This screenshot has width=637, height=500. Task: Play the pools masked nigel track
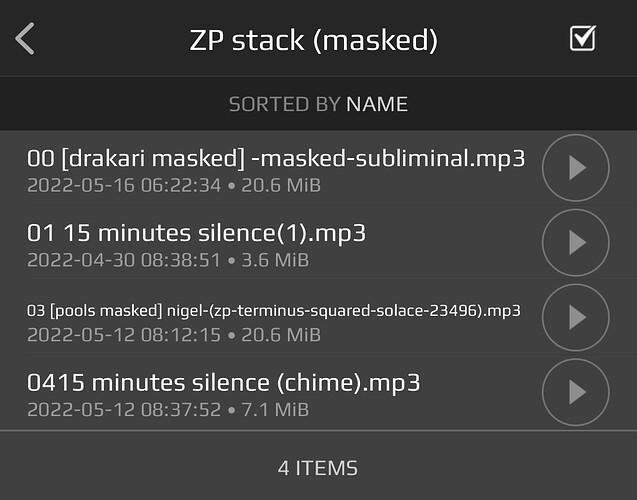pos(576,317)
